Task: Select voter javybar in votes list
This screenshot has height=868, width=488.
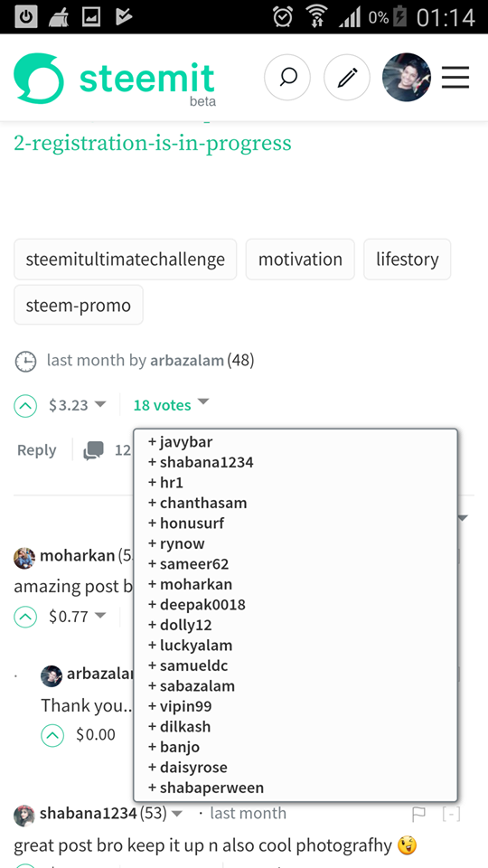Action: click(x=181, y=442)
